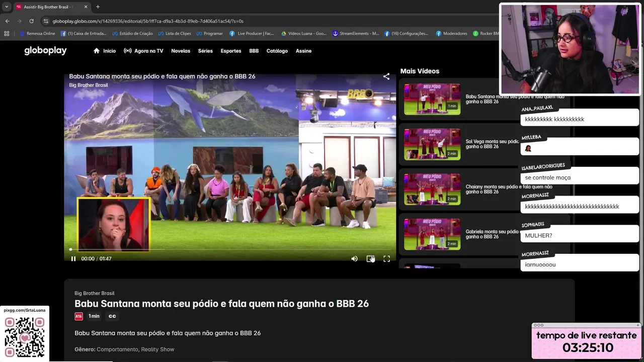Open the Catálogo menu item

coord(277,51)
